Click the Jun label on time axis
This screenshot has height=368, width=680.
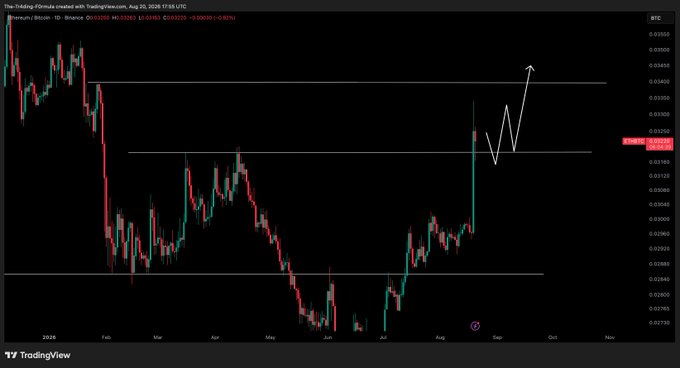tap(328, 337)
